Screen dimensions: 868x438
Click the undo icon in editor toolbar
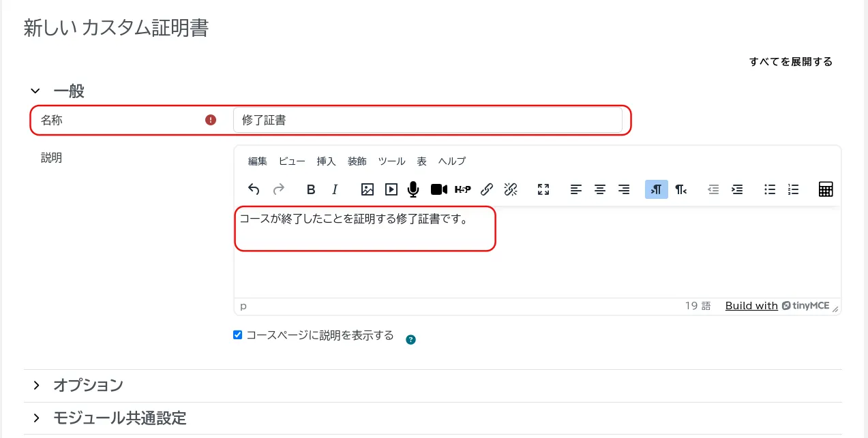click(x=254, y=189)
